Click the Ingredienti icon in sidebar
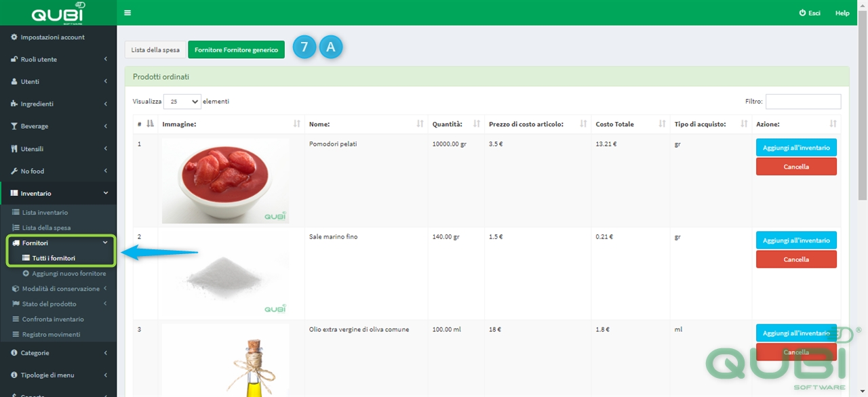Image resolution: width=868 pixels, height=397 pixels. (14, 104)
